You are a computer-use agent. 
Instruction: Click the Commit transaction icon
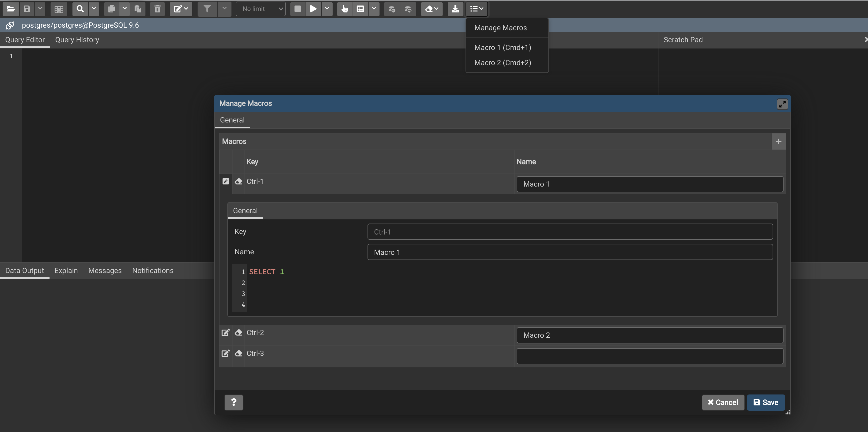coord(392,9)
